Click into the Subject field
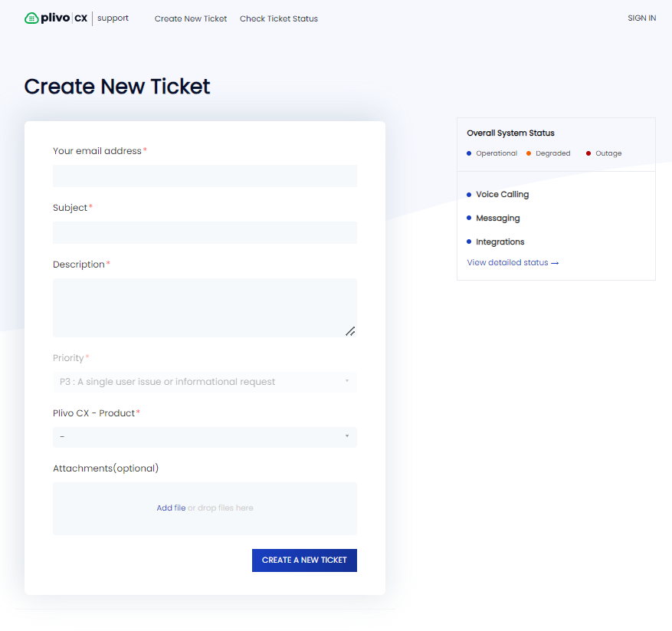The image size is (672, 631). point(205,232)
